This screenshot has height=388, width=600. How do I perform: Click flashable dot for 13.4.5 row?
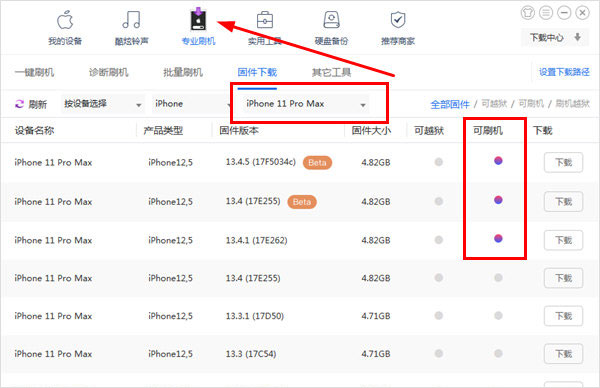(498, 161)
